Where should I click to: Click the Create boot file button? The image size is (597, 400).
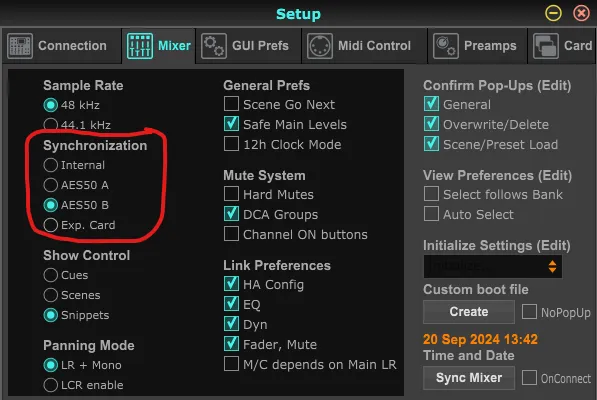(469, 312)
